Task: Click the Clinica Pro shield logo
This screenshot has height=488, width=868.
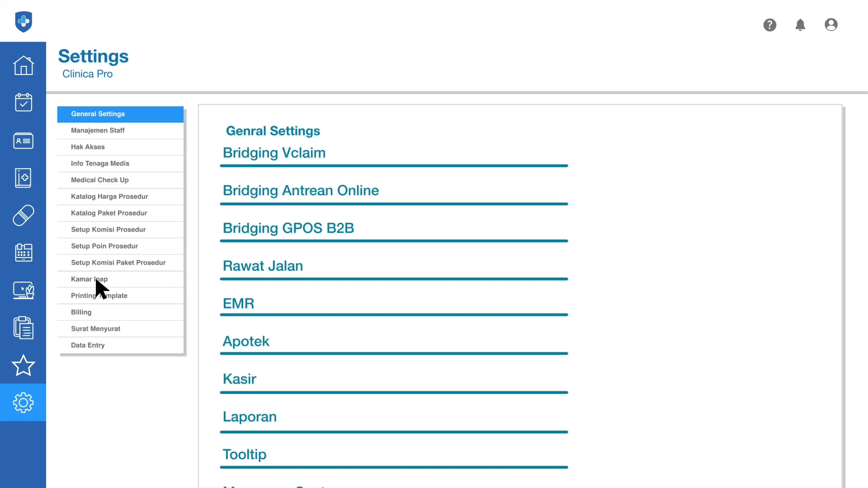Action: click(x=24, y=22)
